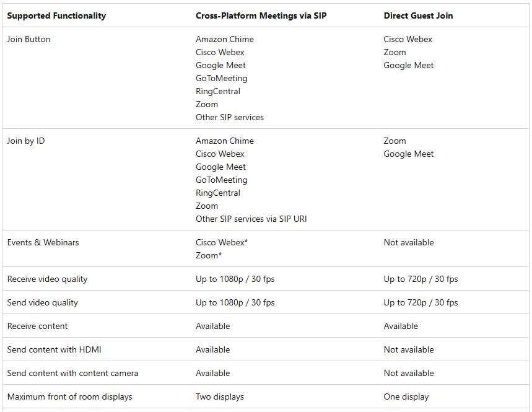Viewport: 532px width, 412px height.
Task: Click Other SIP services via SIP URI
Action: (x=251, y=219)
